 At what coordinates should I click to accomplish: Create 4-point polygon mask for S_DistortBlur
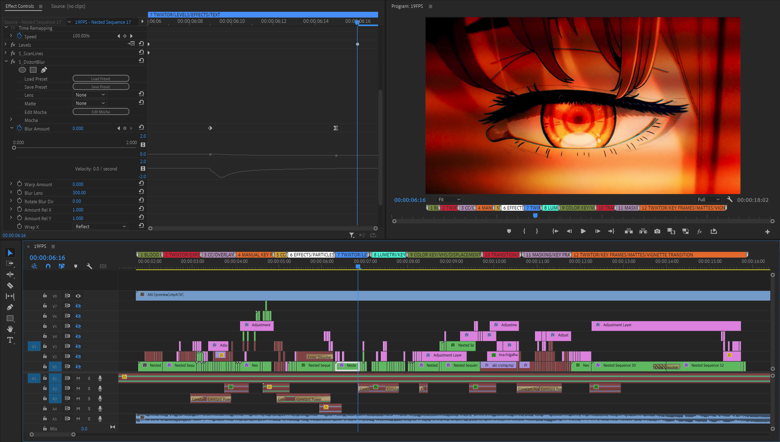[x=33, y=70]
